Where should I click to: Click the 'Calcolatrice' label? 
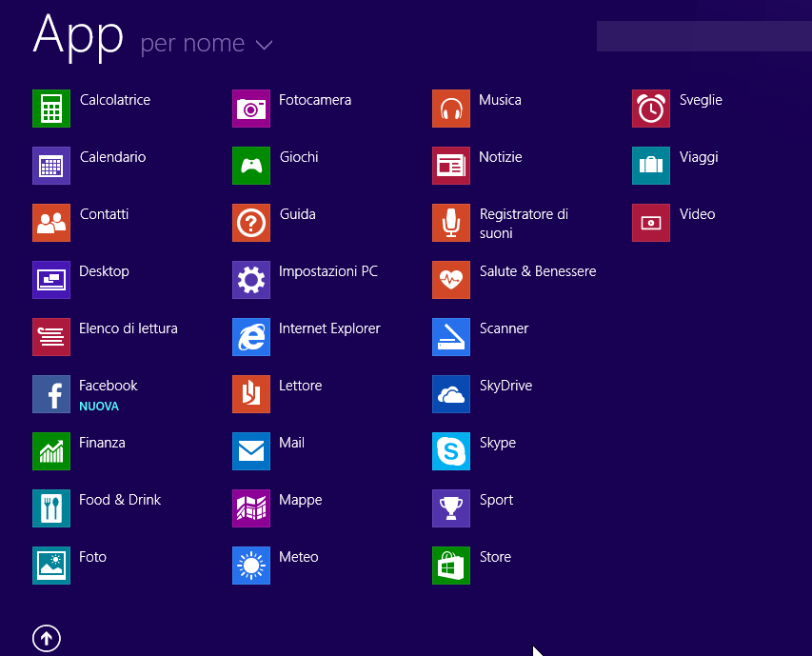(x=115, y=100)
